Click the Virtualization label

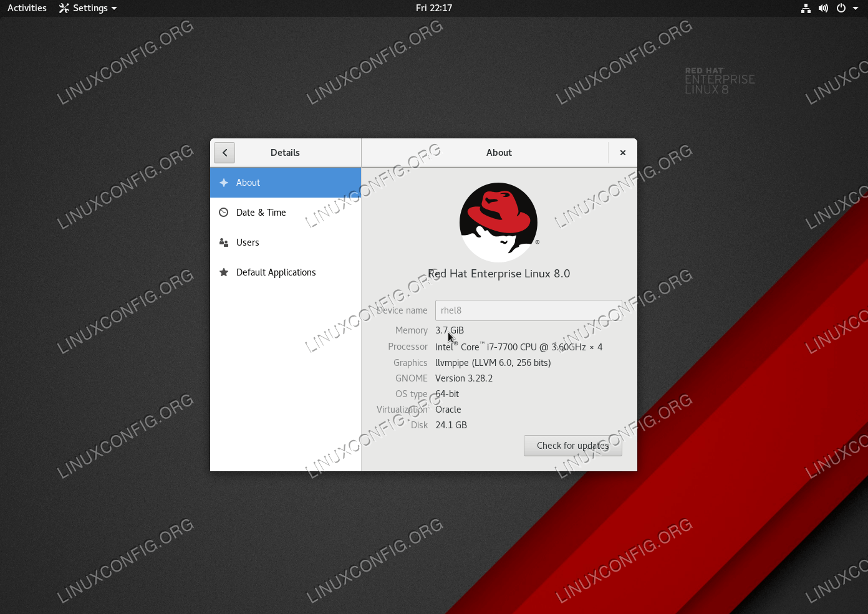[402, 410]
